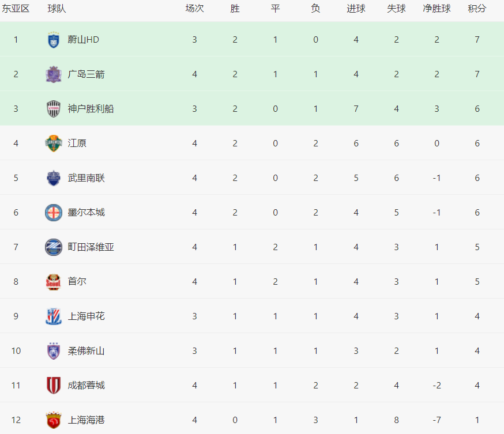Viewport: 504px width, 434px height.
Task: Click the 武里南联 team crest
Action: point(54,178)
